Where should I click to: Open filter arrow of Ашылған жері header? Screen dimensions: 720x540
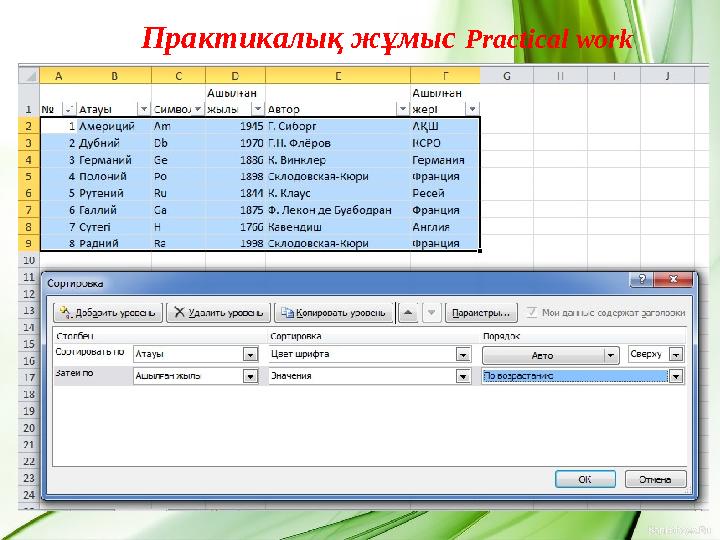pos(472,109)
